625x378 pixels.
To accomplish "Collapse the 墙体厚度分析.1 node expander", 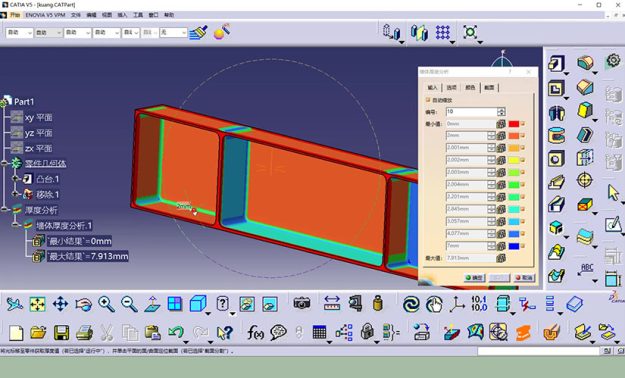I will 16,224.
